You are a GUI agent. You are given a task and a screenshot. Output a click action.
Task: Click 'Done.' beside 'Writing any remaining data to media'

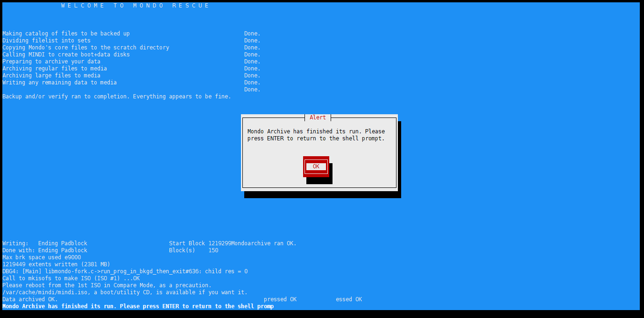point(252,83)
